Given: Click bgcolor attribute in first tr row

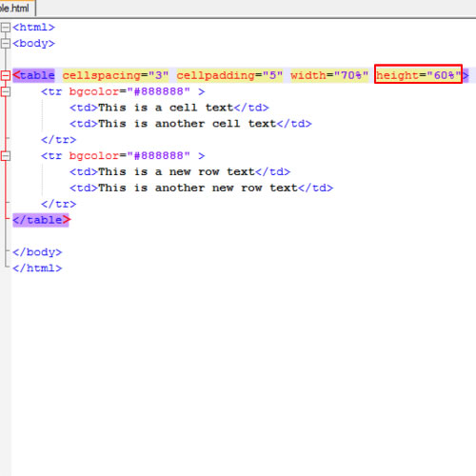Looking at the screenshot, I should click(x=129, y=91).
